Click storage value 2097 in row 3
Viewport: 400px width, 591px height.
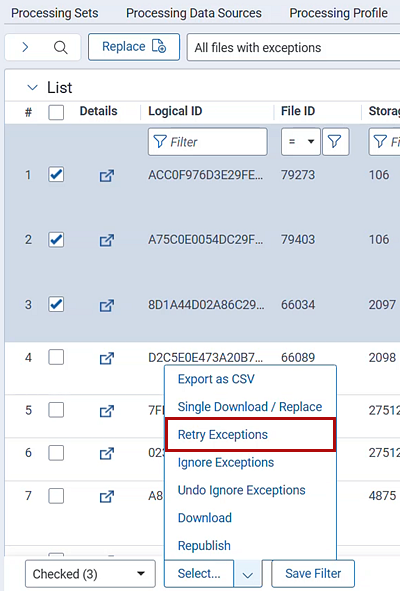coord(382,305)
